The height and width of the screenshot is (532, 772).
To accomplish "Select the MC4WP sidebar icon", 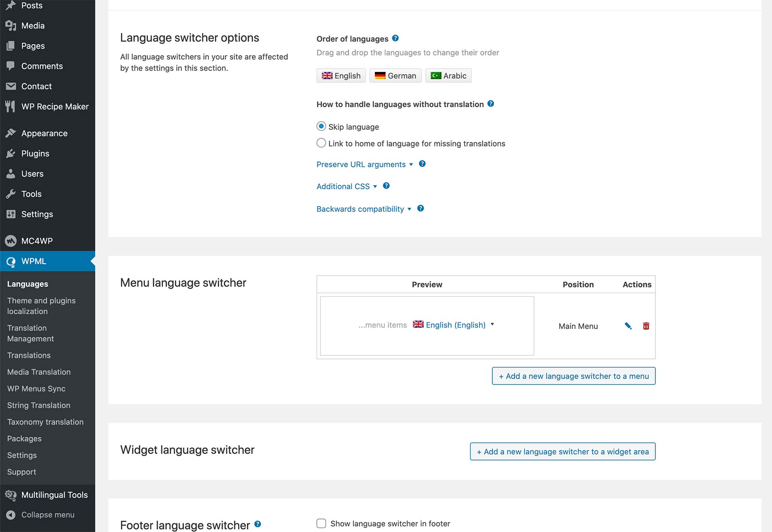I will [x=10, y=241].
